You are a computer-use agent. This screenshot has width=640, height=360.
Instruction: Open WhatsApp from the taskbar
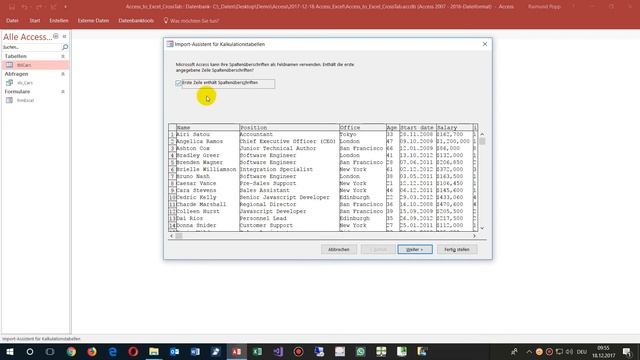click(360, 351)
